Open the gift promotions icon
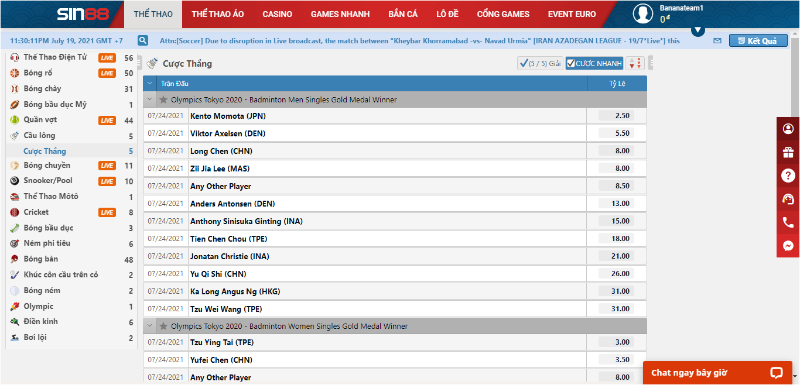This screenshot has width=800, height=385. [x=788, y=152]
